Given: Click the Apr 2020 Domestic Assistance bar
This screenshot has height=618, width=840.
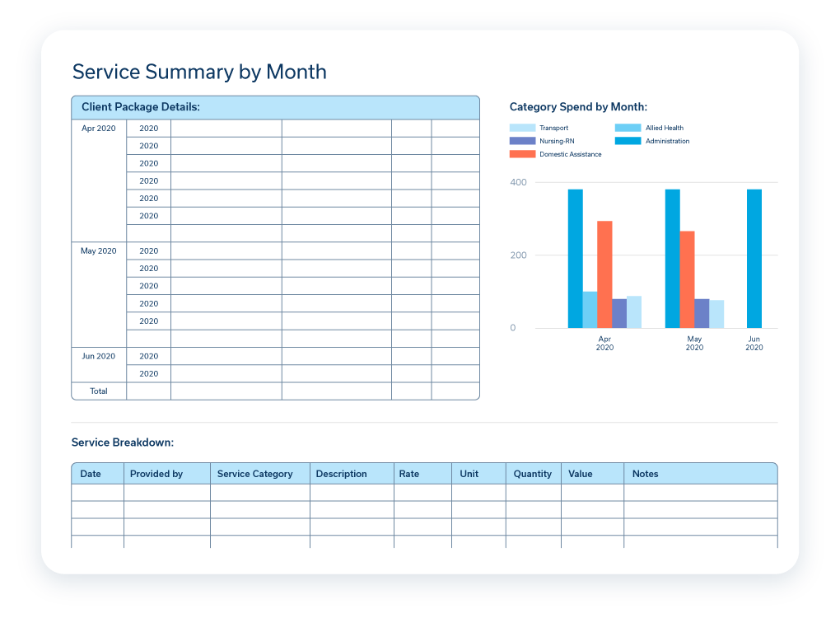Looking at the screenshot, I should [604, 274].
